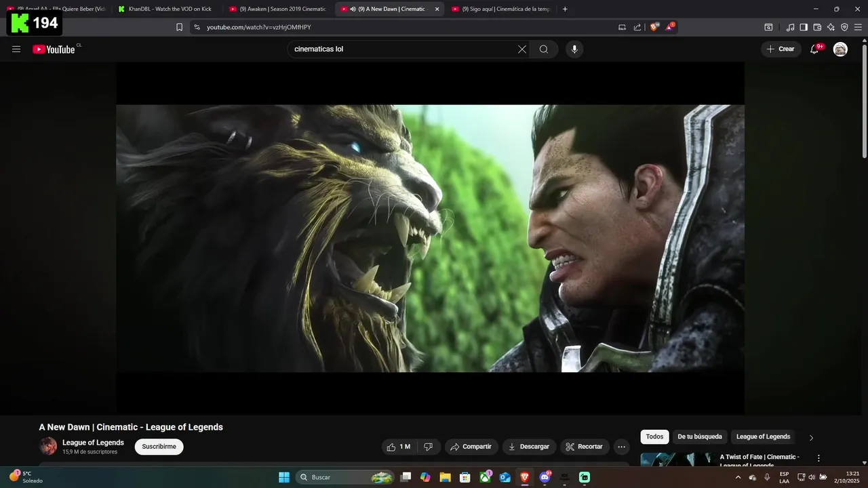Viewport: 868px width, 488px height.
Task: Show hidden system tray icons
Action: click(x=738, y=477)
